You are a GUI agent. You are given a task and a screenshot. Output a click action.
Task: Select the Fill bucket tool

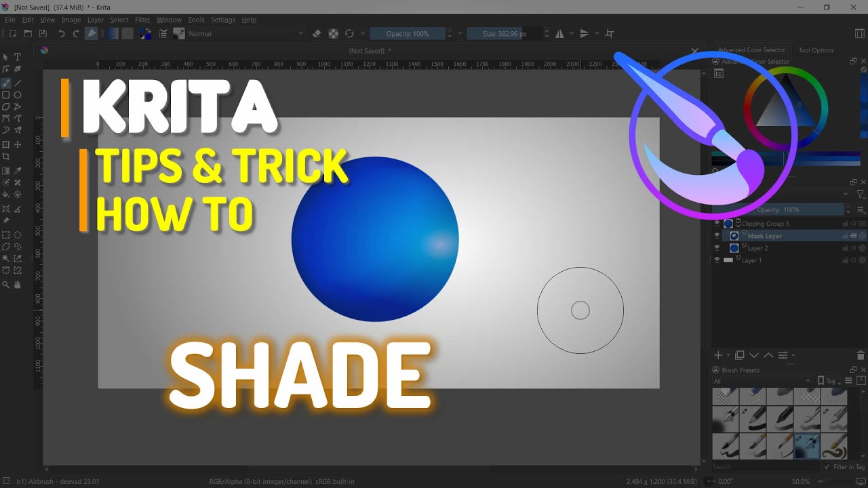click(x=6, y=195)
